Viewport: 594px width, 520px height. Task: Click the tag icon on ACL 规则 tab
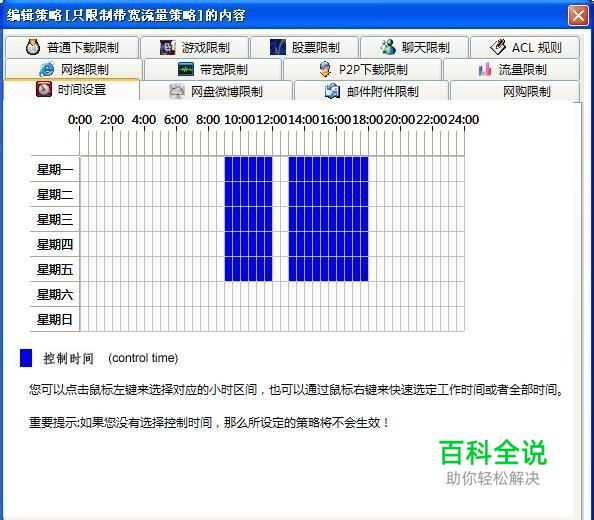[498, 47]
